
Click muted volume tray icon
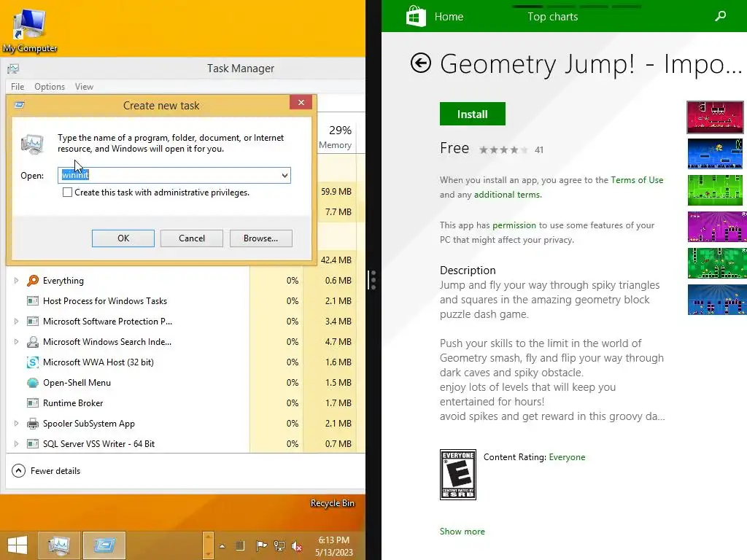(296, 545)
